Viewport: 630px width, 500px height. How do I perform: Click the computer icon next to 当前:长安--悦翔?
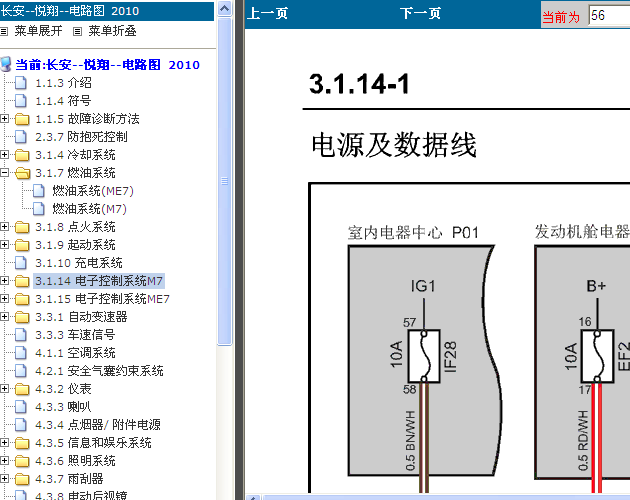(x=6, y=64)
